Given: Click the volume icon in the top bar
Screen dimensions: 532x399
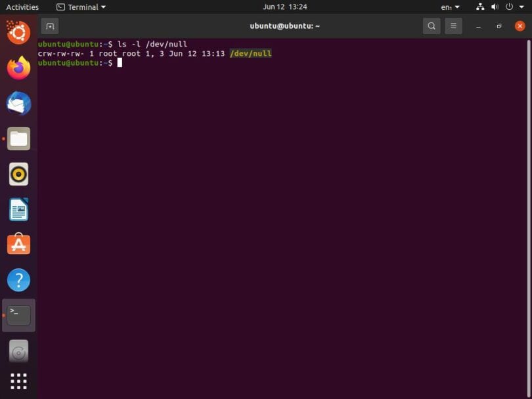Looking at the screenshot, I should 495,7.
